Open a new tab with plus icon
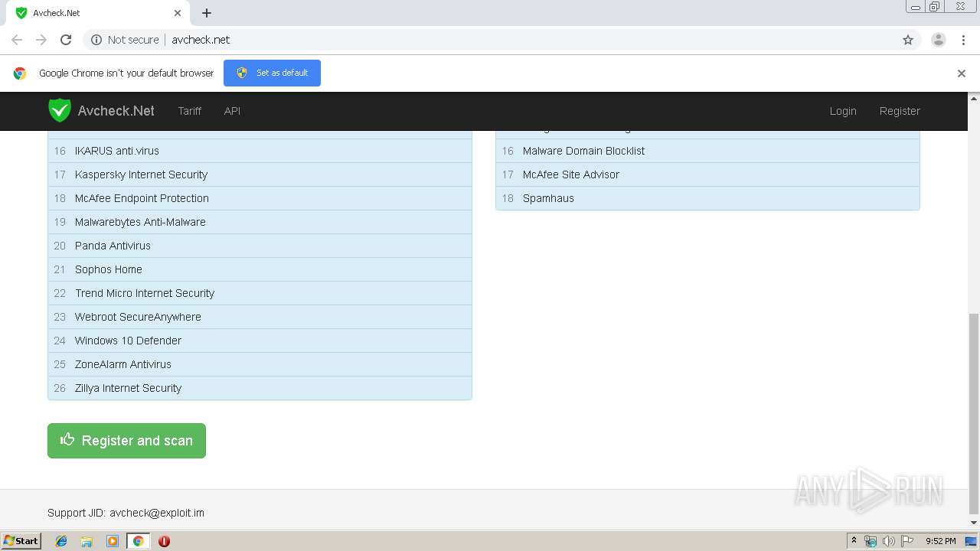Screen dimensions: 980x551 tap(207, 13)
